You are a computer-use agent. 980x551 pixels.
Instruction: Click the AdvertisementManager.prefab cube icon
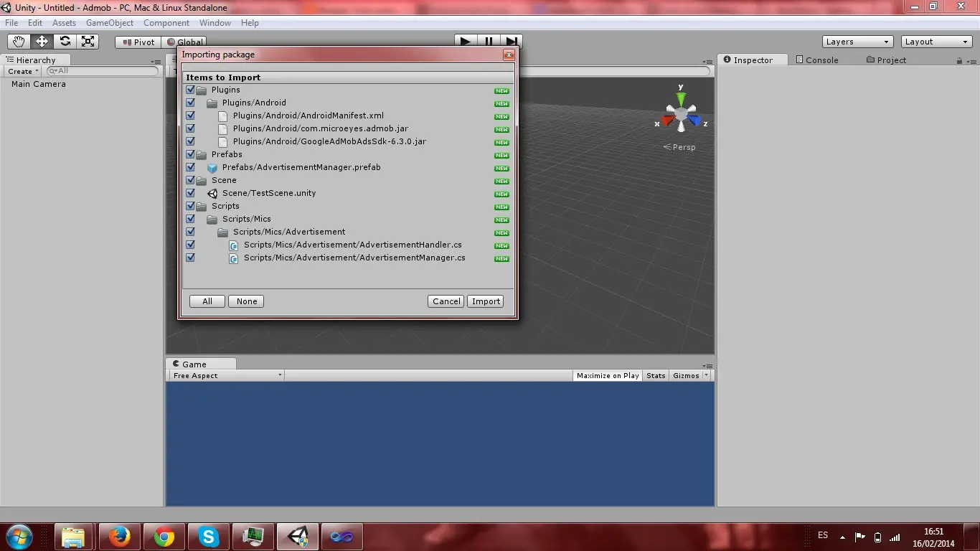pos(212,167)
